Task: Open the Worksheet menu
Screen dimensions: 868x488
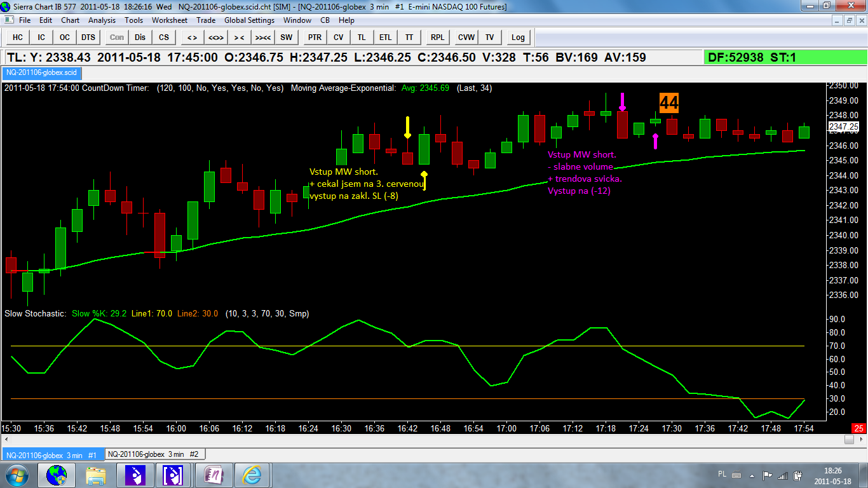Action: pyautogui.click(x=170, y=20)
